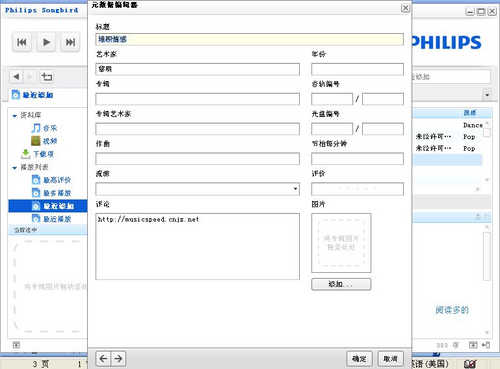Close the metadata editor dialog with X

(405, 8)
